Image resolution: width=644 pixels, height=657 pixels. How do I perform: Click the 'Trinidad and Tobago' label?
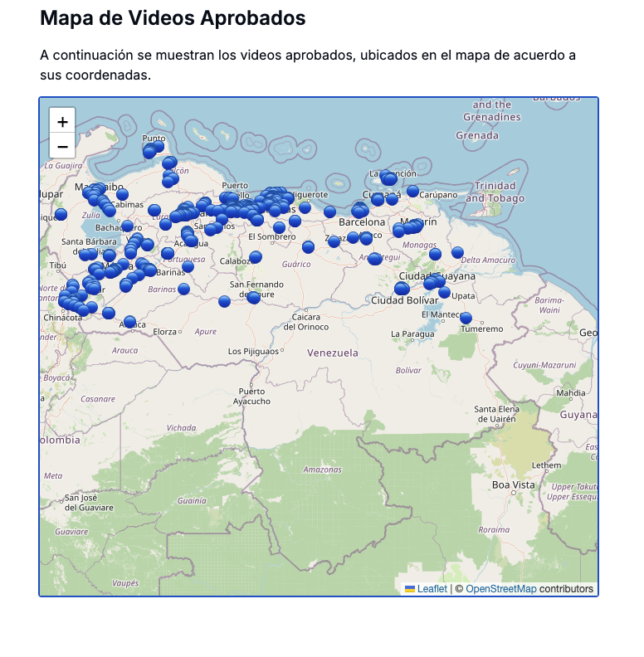tap(495, 192)
